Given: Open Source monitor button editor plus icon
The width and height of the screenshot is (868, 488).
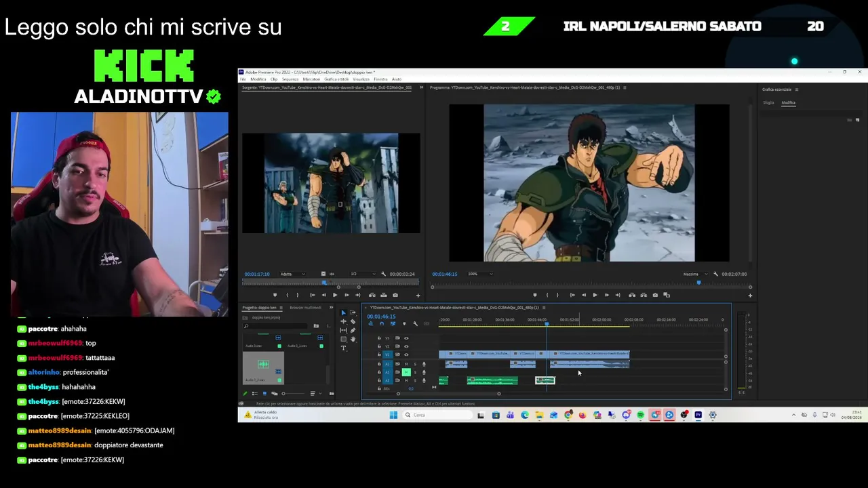Looking at the screenshot, I should point(418,295).
